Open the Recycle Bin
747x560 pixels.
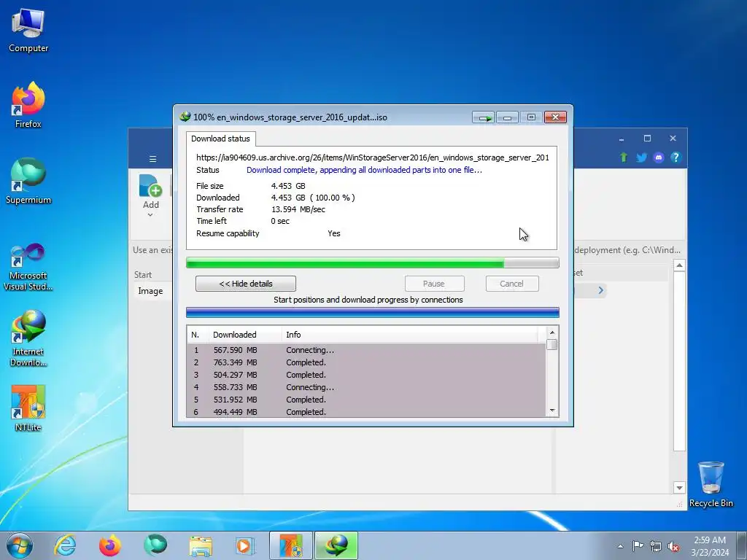click(x=711, y=484)
